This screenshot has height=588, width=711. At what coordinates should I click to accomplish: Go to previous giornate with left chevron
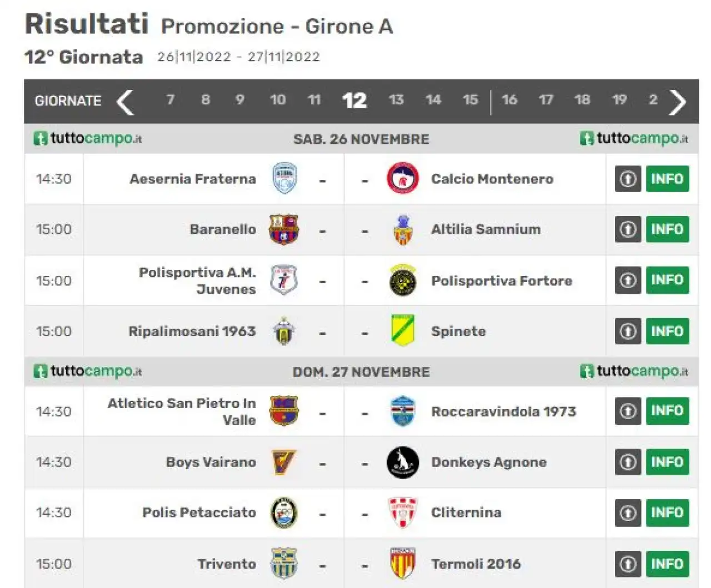coord(126,102)
